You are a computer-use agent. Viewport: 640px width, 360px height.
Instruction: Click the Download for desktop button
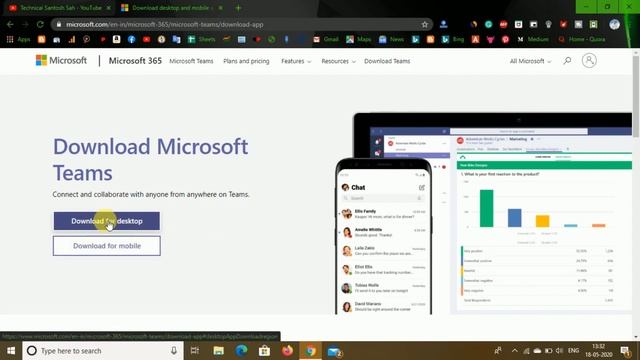tap(107, 221)
